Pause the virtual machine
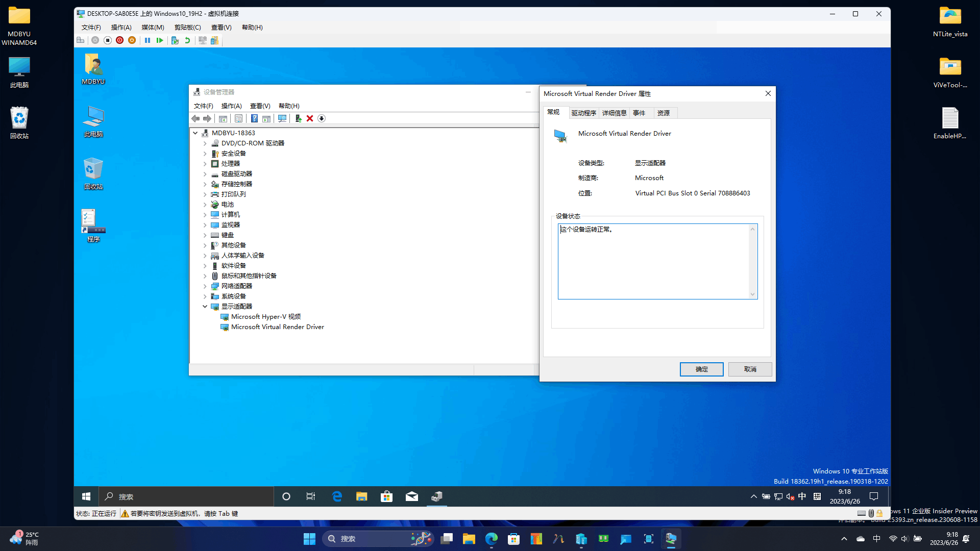This screenshot has width=980, height=551. pyautogui.click(x=148, y=40)
